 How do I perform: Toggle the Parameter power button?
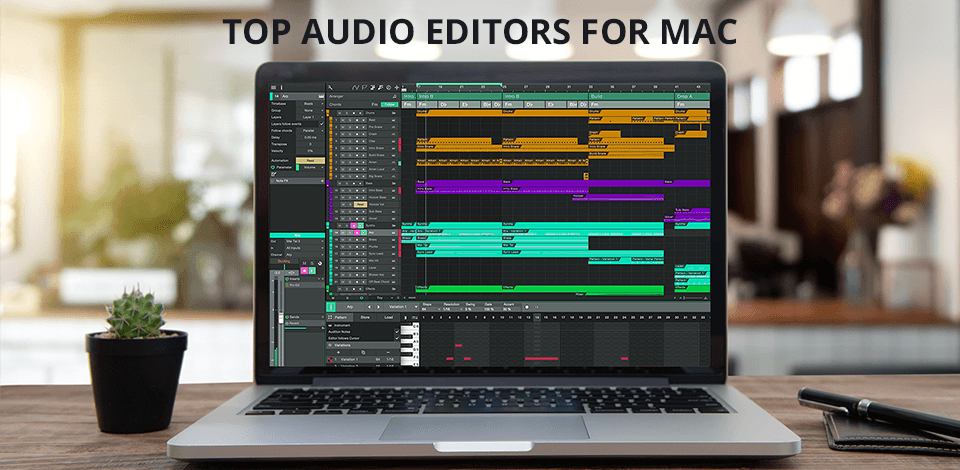[273, 167]
